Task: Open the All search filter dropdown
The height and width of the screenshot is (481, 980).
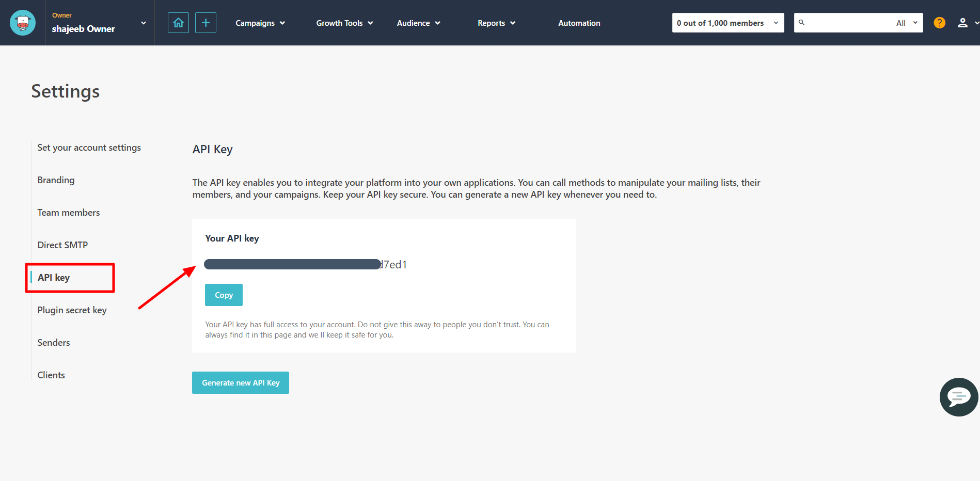Action: pos(907,23)
